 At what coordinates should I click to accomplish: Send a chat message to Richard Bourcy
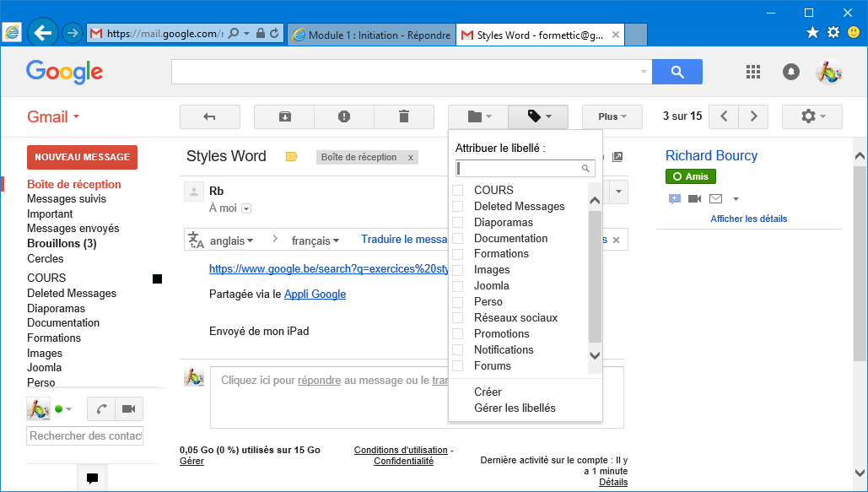tap(674, 199)
